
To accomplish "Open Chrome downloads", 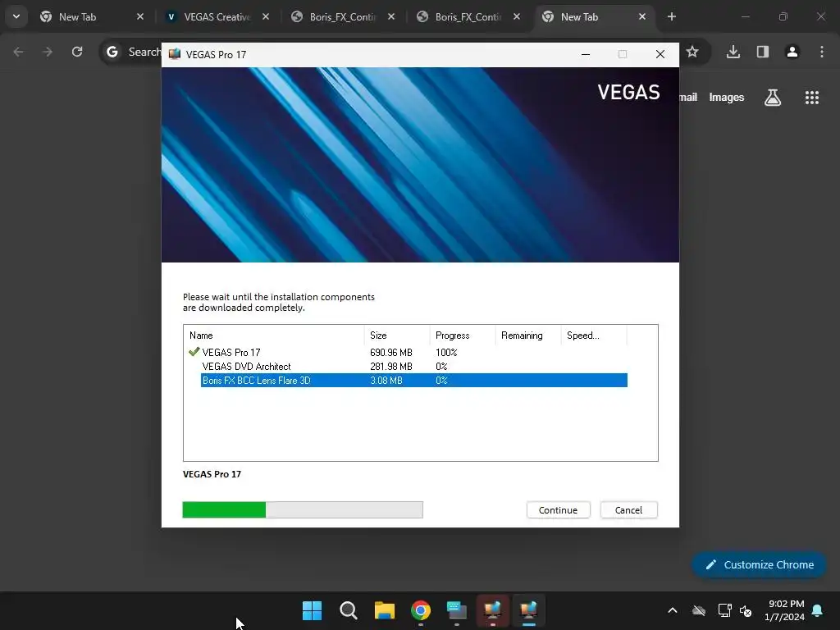I will click(x=733, y=52).
